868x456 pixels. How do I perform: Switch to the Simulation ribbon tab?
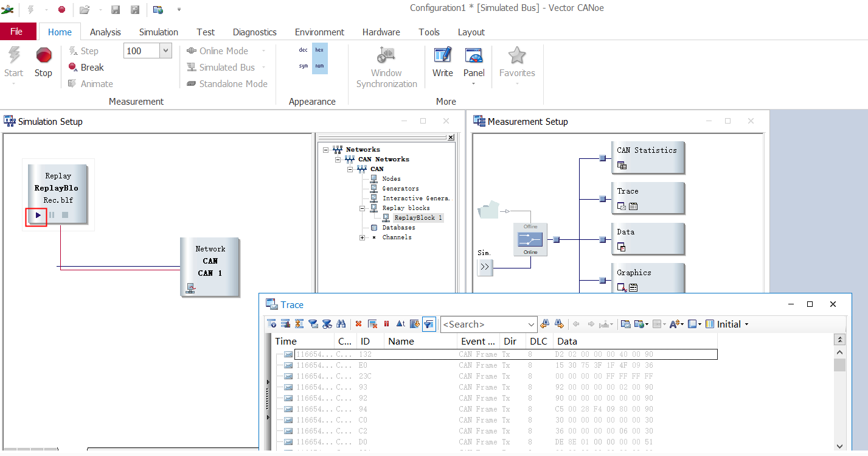coord(159,32)
